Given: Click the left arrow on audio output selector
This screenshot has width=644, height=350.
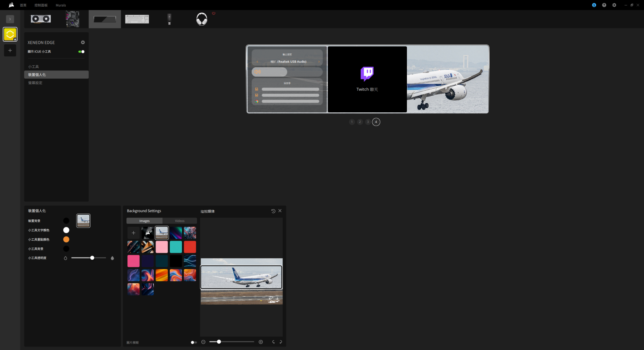Looking at the screenshot, I should [x=257, y=62].
